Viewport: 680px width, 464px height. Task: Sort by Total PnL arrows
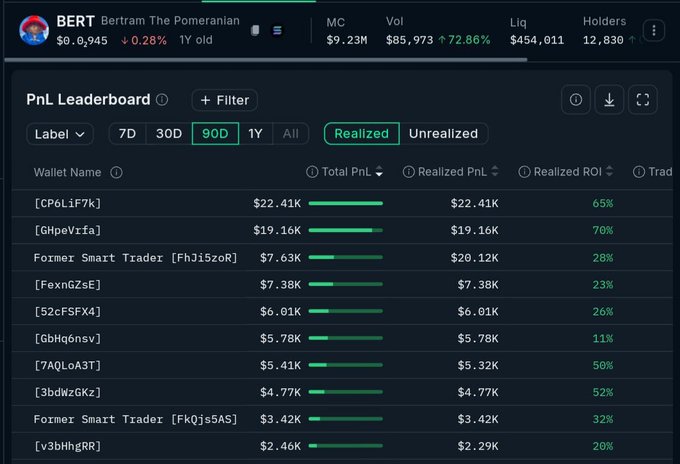379,171
